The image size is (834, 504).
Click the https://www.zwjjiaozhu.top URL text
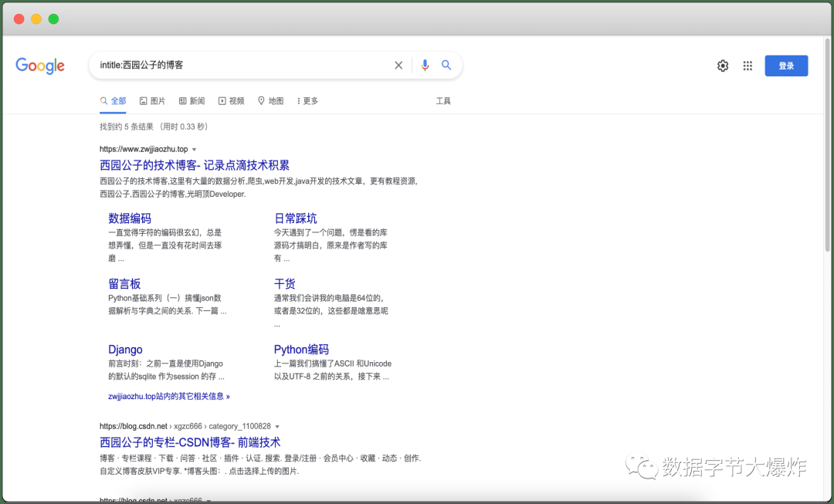144,150
